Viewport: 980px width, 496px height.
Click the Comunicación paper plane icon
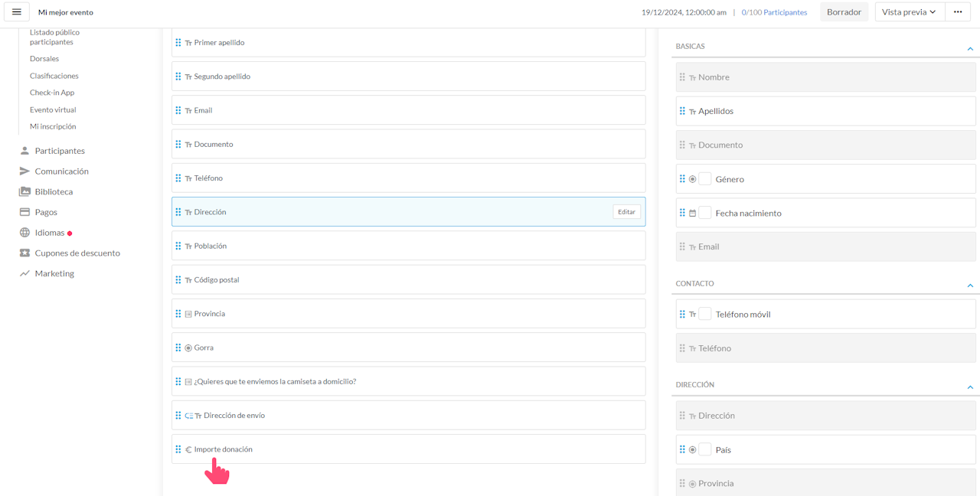24,171
